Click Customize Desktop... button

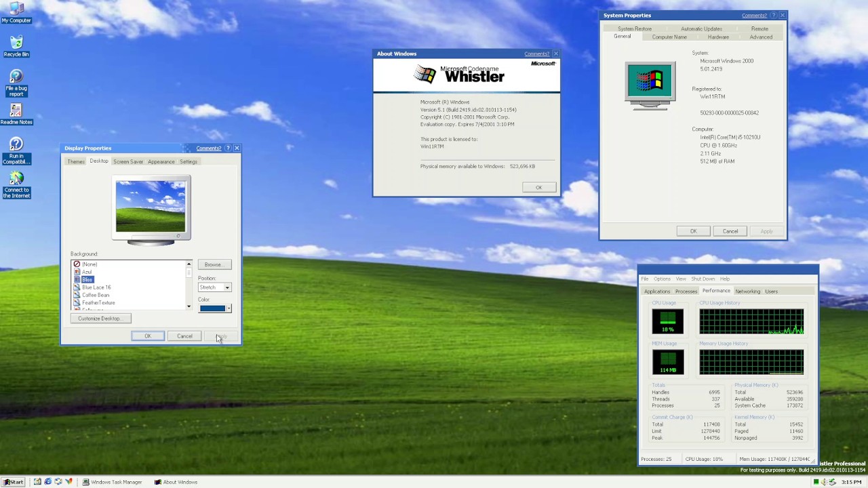pos(100,319)
